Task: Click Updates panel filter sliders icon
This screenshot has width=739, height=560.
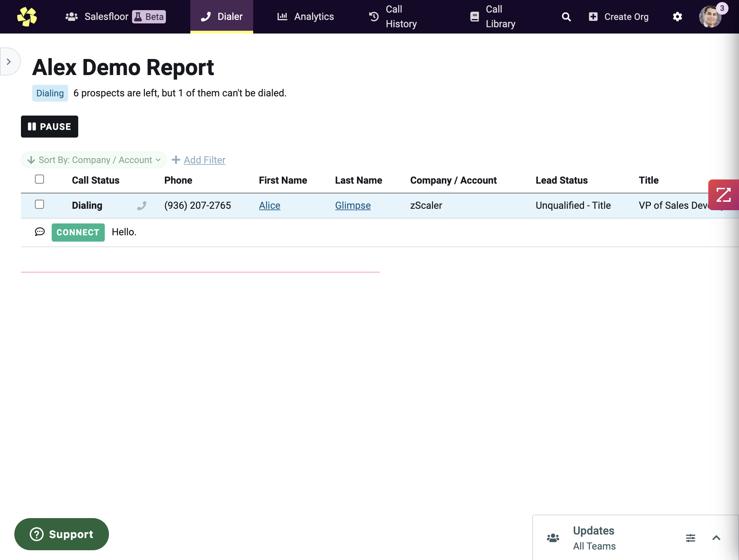Action: [x=690, y=538]
